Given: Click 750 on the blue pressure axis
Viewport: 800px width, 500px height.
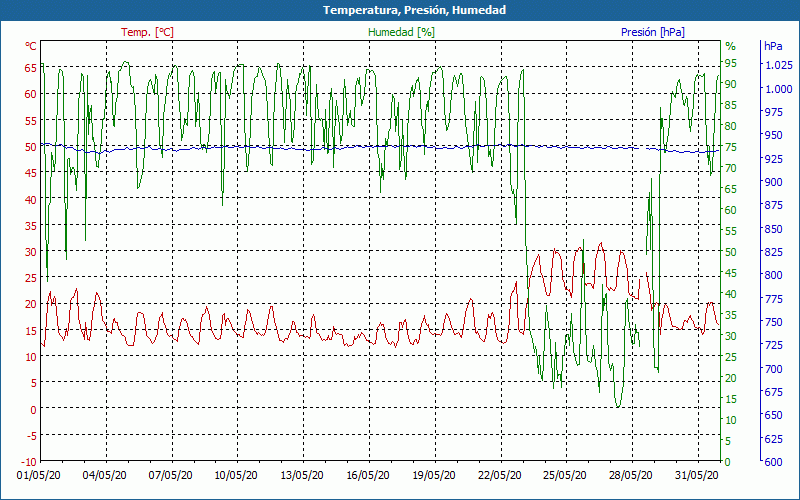Looking at the screenshot, I should click(774, 322).
